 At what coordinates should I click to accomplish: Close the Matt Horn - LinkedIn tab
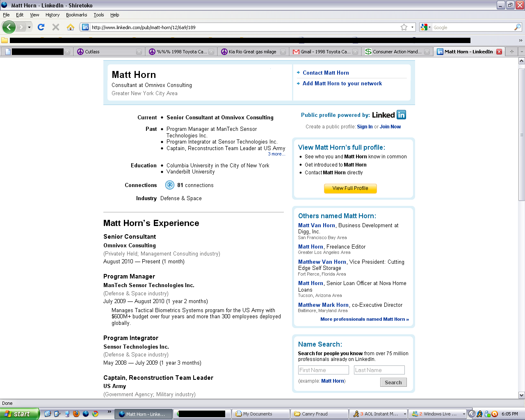[x=499, y=52]
